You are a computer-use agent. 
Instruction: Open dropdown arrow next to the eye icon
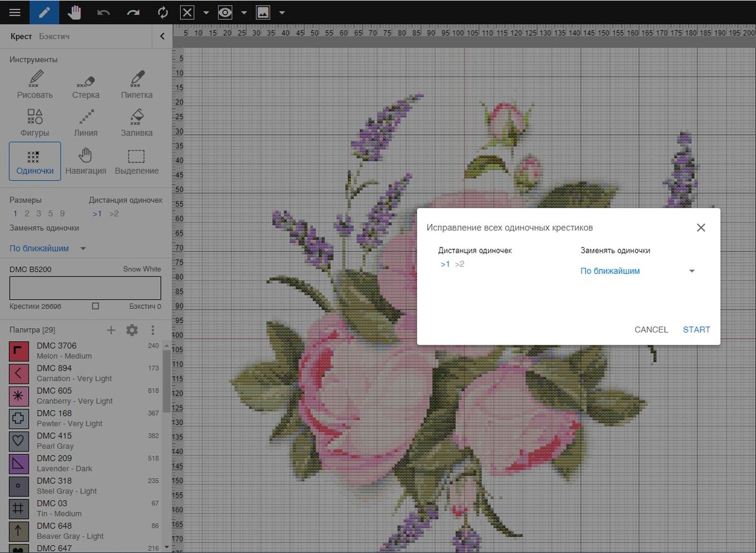[x=244, y=13]
